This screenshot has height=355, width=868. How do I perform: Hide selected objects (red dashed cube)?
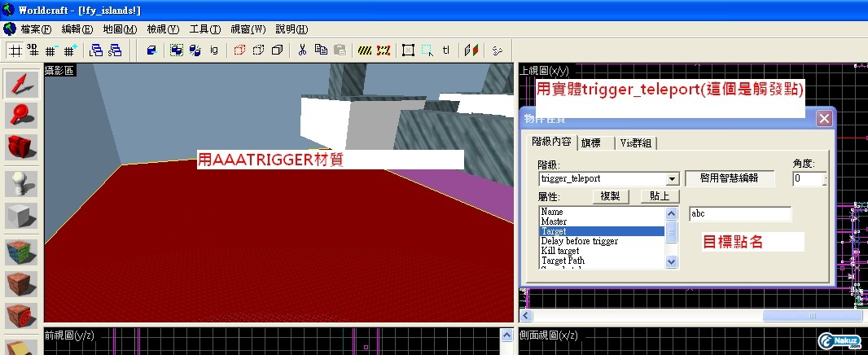239,51
